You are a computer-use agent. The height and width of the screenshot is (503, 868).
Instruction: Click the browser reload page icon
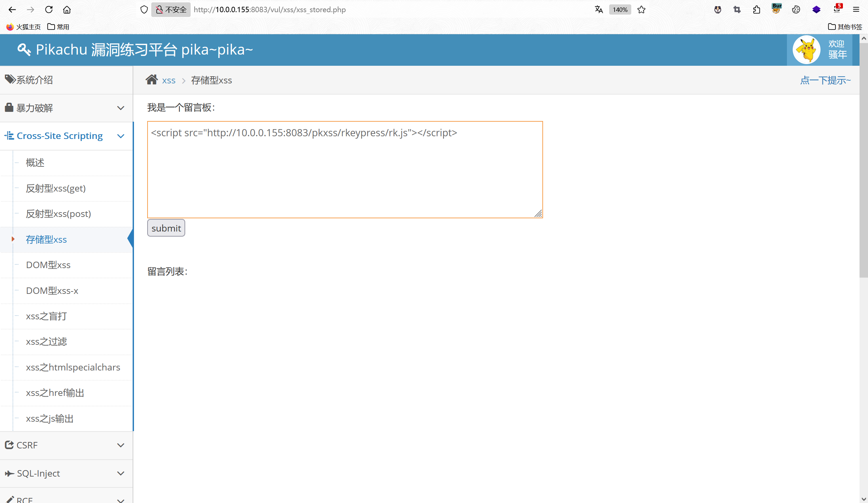pyautogui.click(x=49, y=9)
